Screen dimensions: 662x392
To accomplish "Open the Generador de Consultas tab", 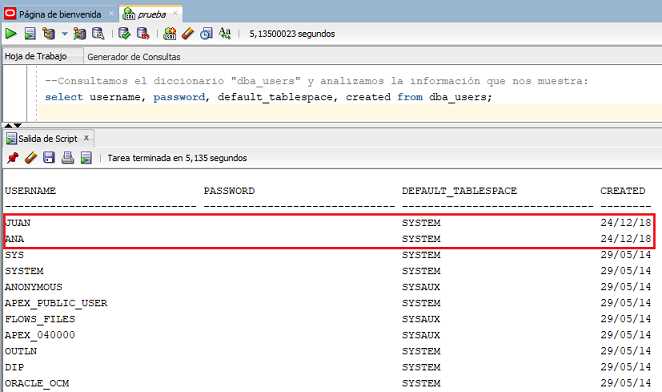I will pos(134,57).
